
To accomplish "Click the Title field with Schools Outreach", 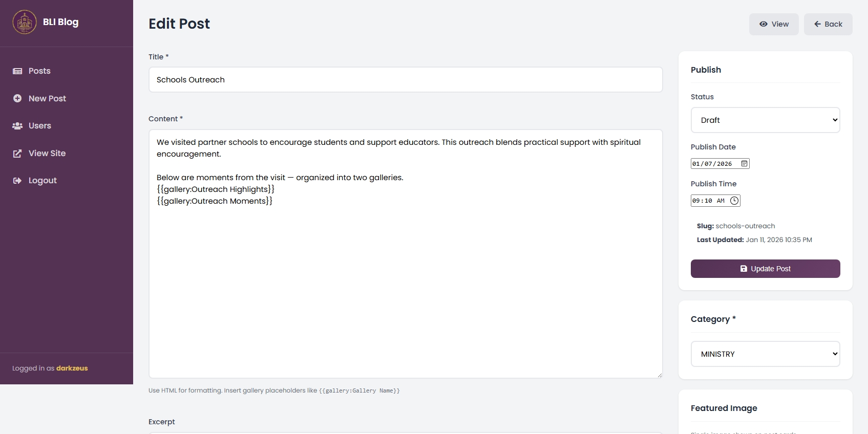I will [406, 80].
